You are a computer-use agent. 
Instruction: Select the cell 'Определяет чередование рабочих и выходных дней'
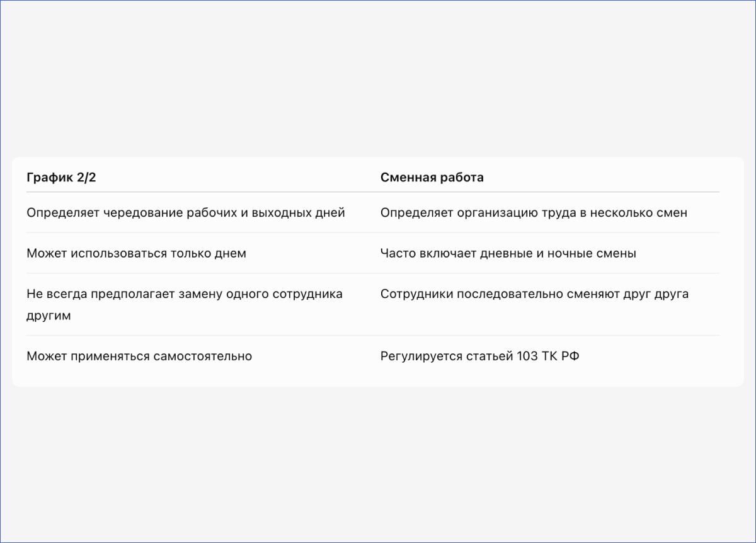186,213
